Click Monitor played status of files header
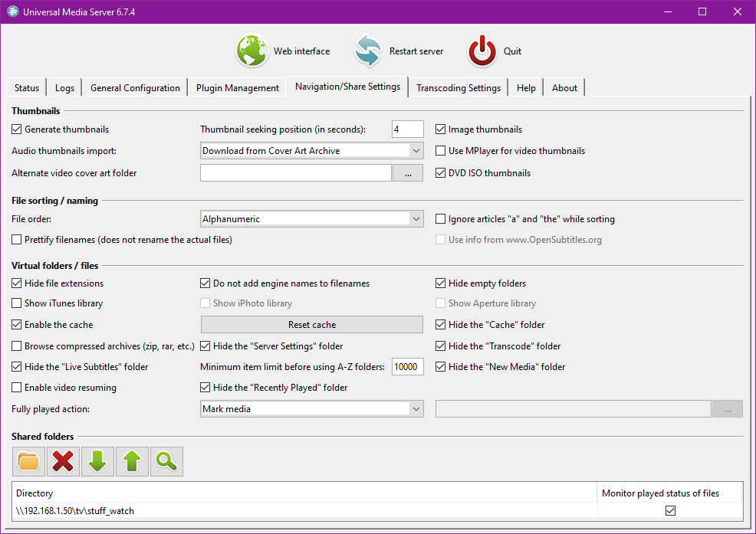 pos(669,493)
